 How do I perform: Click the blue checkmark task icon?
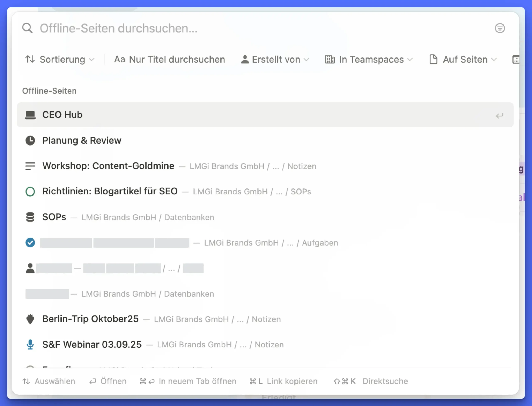(30, 243)
